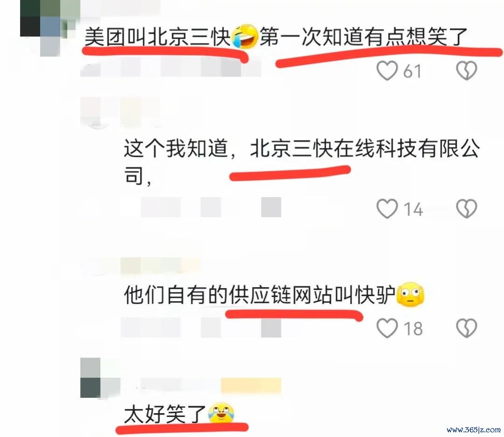Tap the laughing-crying emoji in first comment
Image resolution: width=504 pixels, height=437 pixels.
(x=245, y=36)
